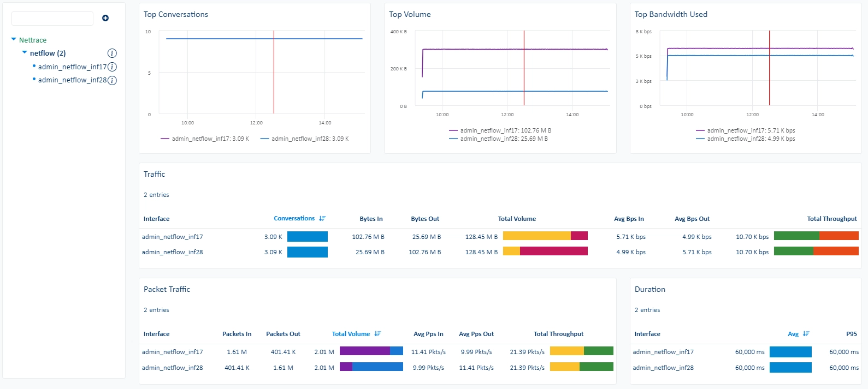Click sort icon next to Conversations column
This screenshot has width=868, height=389.
322,219
